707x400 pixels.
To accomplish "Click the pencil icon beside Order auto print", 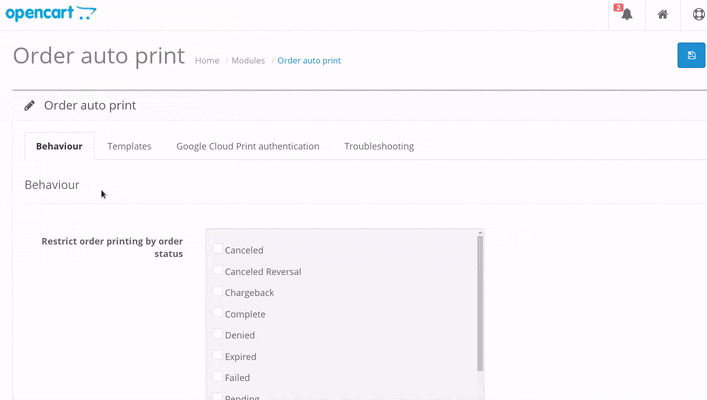I will 30,106.
